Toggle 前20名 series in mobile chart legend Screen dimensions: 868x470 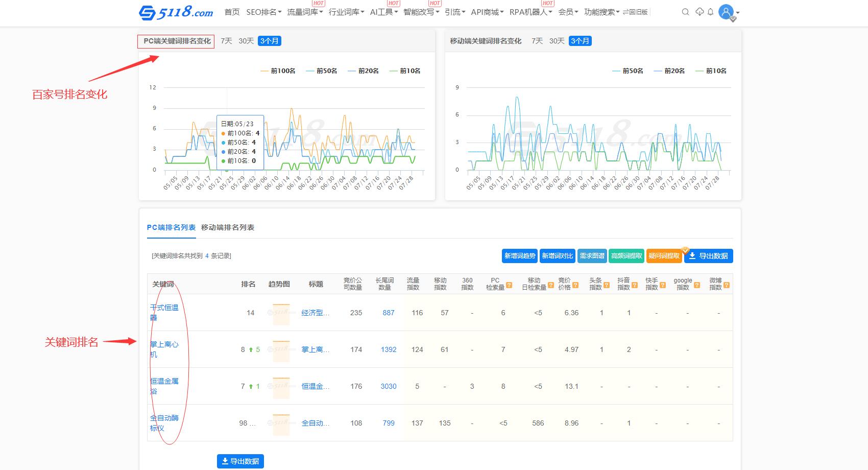(x=669, y=71)
